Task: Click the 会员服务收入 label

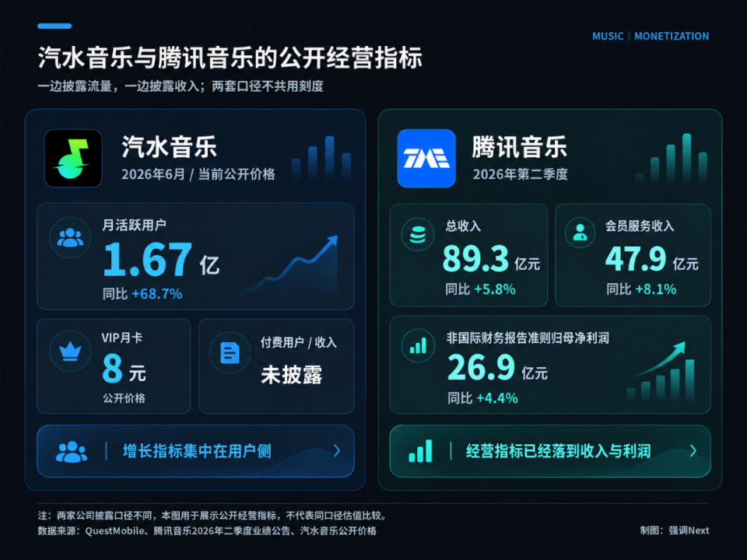Action: click(640, 226)
